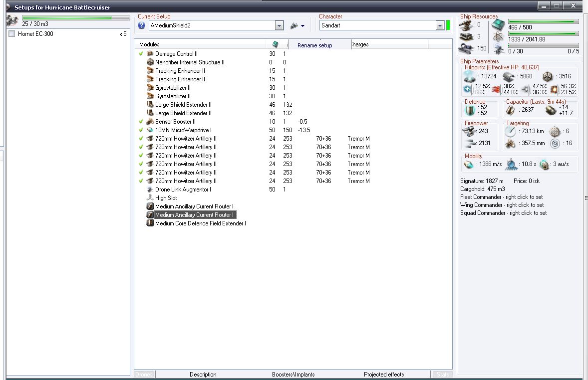
Task: Click the Drone Link Augmentor I icon
Action: point(150,189)
